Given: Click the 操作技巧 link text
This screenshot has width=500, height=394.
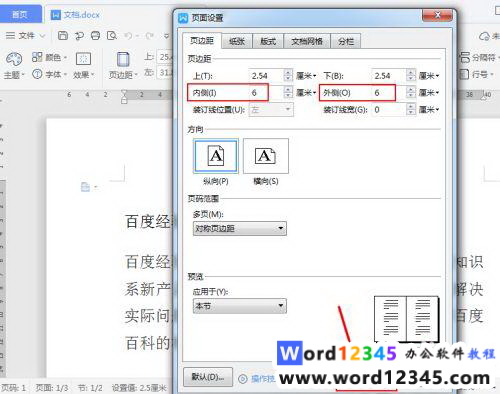Looking at the screenshot, I should click(x=263, y=379).
